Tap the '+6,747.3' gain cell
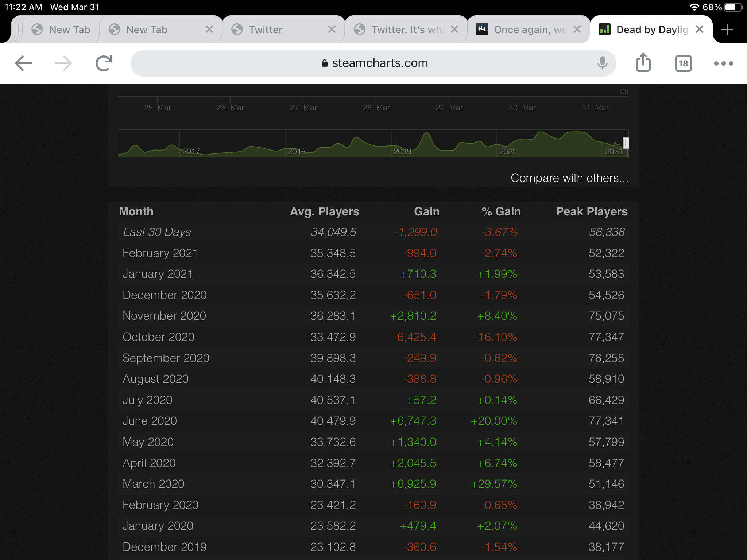 coord(413,421)
